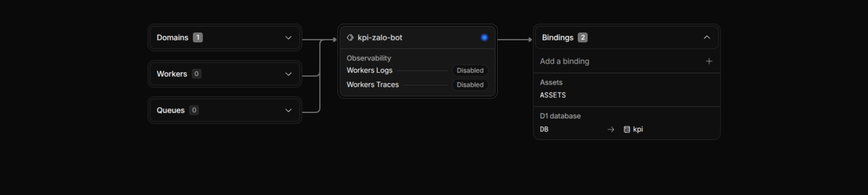Select the DB binding name
Viewport: 868px width, 195px height.
point(544,129)
